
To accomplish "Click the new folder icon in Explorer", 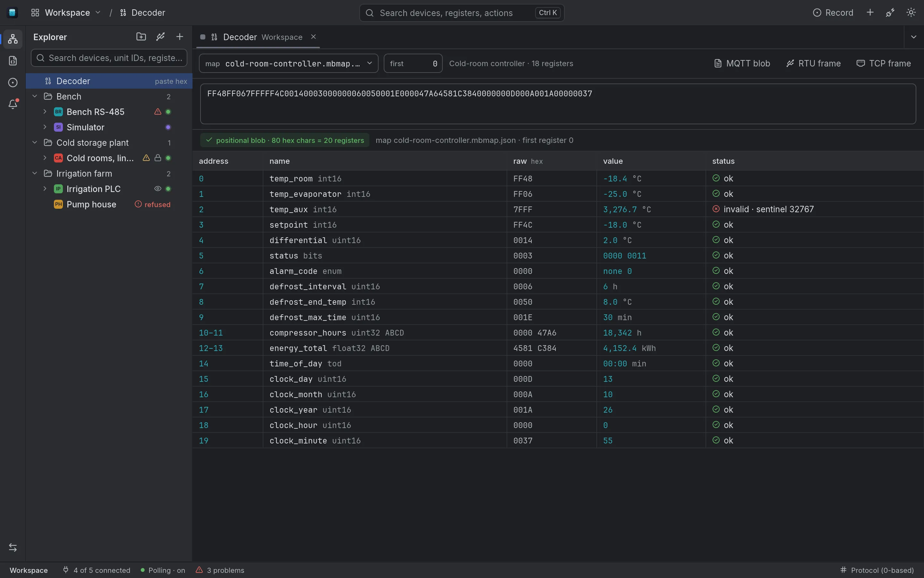I will click(x=141, y=37).
